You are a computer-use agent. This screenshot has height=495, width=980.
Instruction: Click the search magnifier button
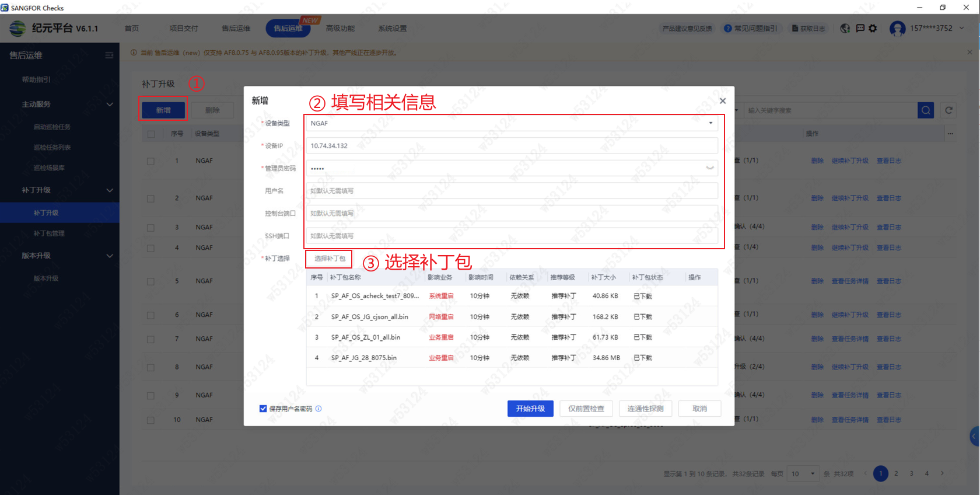926,110
